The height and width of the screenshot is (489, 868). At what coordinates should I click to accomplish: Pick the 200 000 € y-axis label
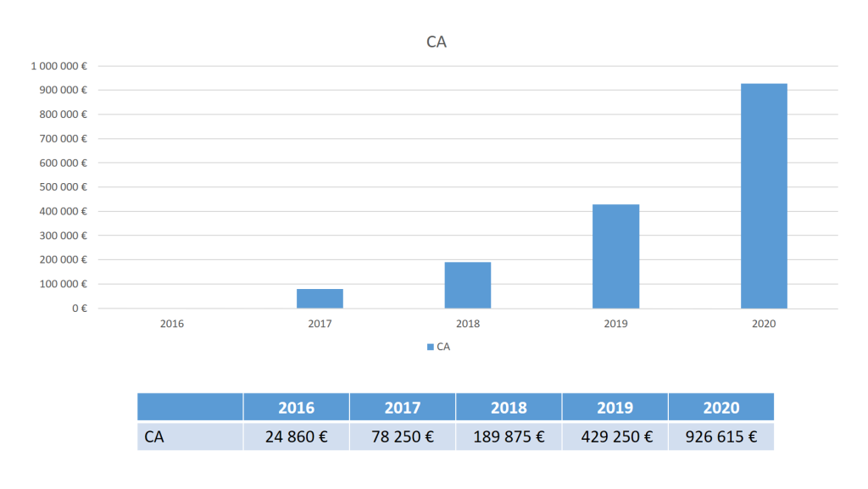[63, 260]
